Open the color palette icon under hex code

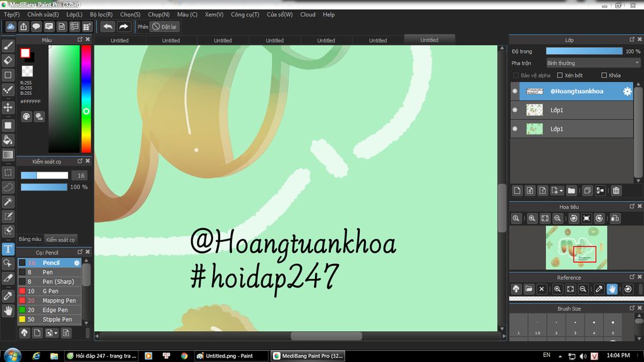[x=26, y=116]
